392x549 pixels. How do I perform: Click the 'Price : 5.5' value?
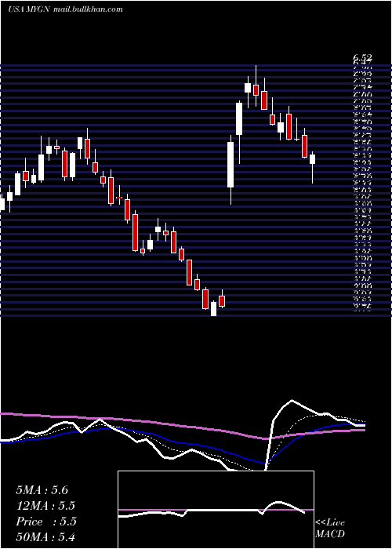[x=45, y=522]
